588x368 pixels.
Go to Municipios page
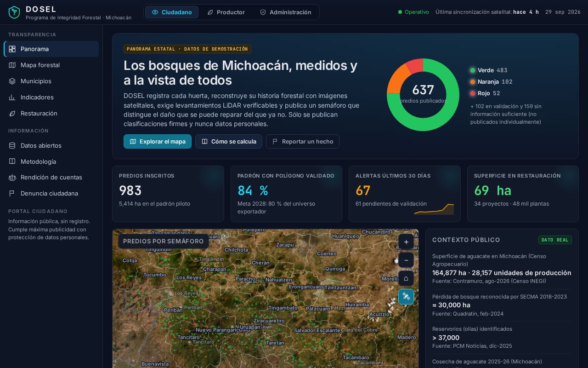point(51,81)
